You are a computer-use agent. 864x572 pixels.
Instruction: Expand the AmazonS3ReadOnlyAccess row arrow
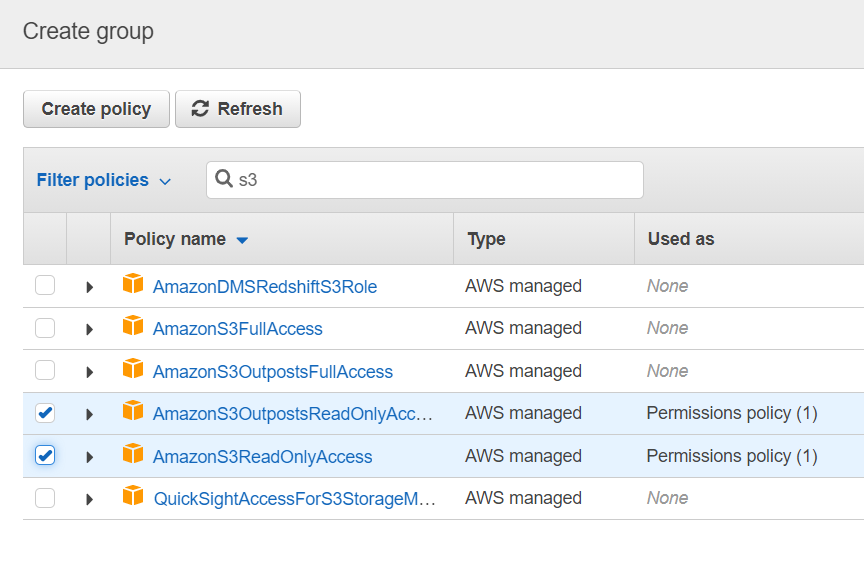pos(89,457)
